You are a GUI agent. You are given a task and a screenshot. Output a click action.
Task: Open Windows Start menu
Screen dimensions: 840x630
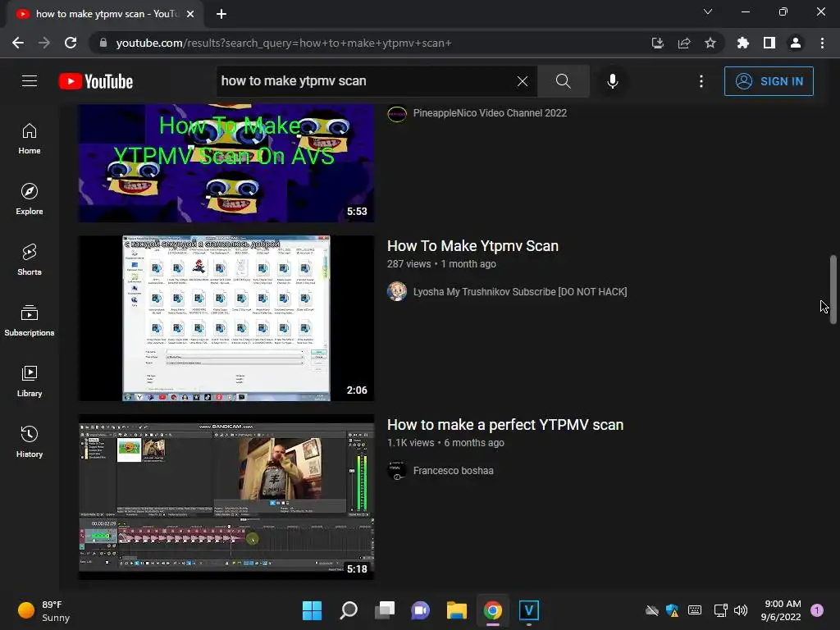[x=312, y=610]
